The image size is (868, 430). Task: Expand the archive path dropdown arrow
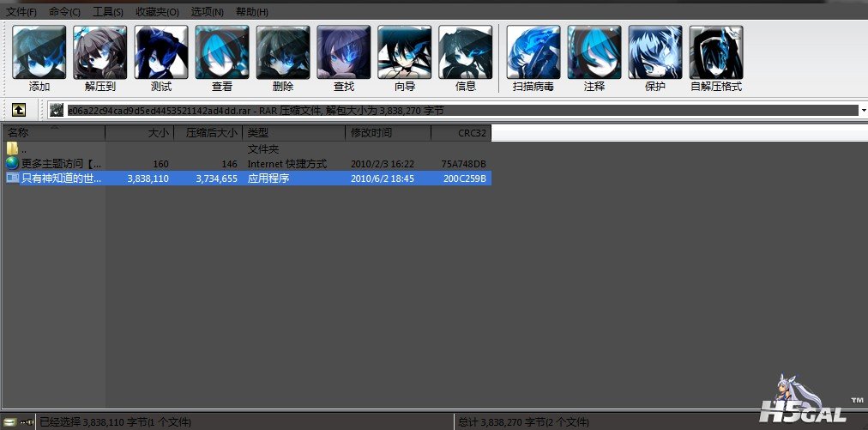click(861, 111)
